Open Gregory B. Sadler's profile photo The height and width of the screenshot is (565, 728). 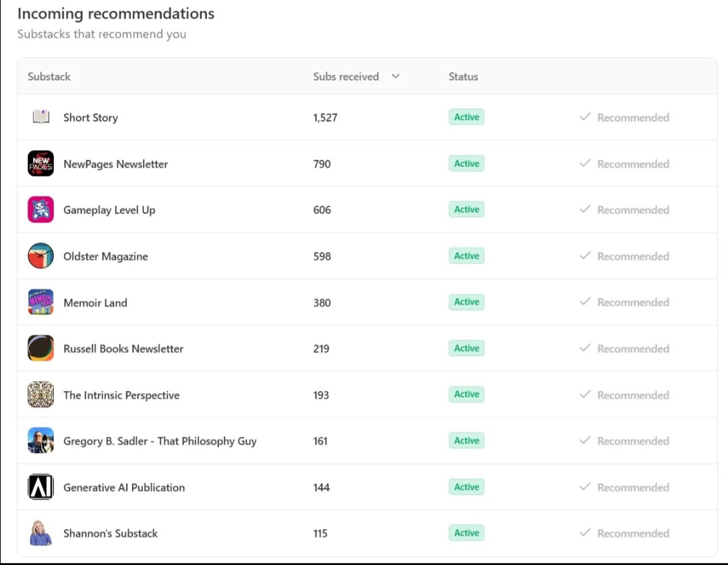pyautogui.click(x=41, y=440)
